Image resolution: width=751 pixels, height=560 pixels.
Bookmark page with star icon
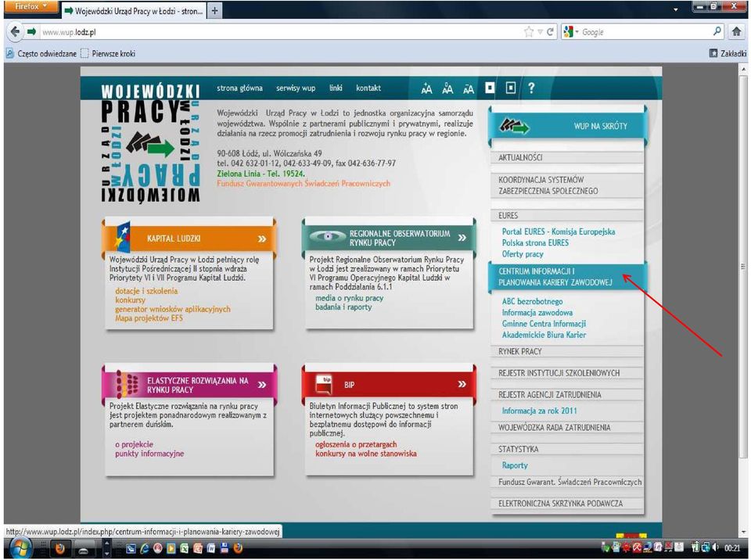coord(529,32)
